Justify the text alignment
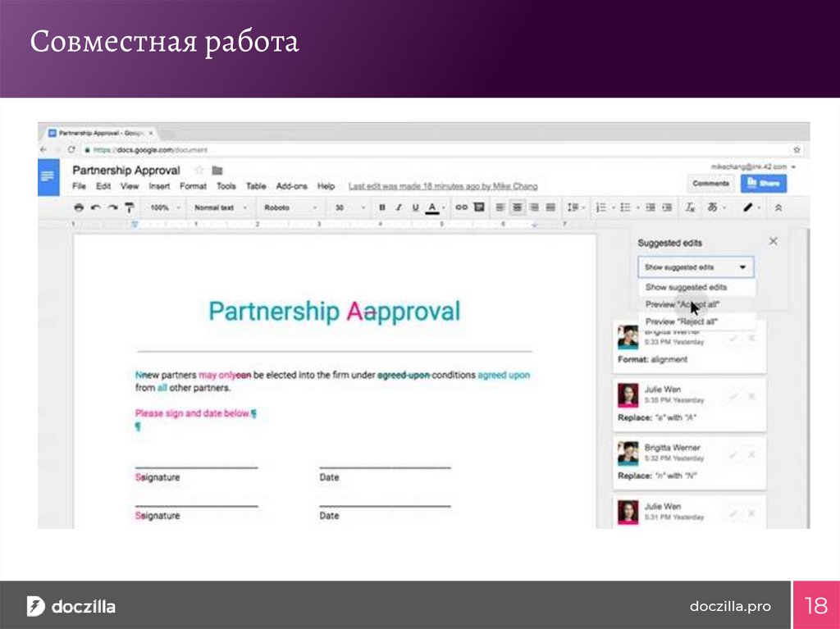 [x=550, y=207]
